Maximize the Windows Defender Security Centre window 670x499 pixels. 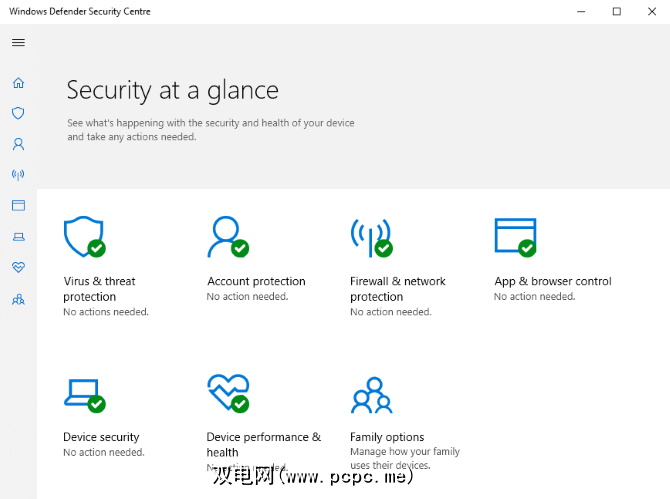616,11
